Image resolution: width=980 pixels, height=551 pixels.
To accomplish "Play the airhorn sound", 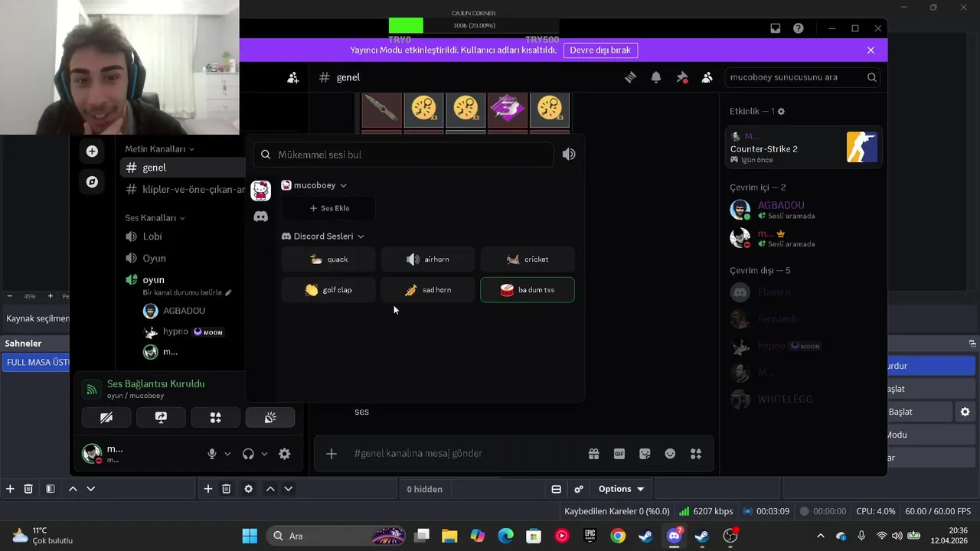I will pyautogui.click(x=428, y=259).
